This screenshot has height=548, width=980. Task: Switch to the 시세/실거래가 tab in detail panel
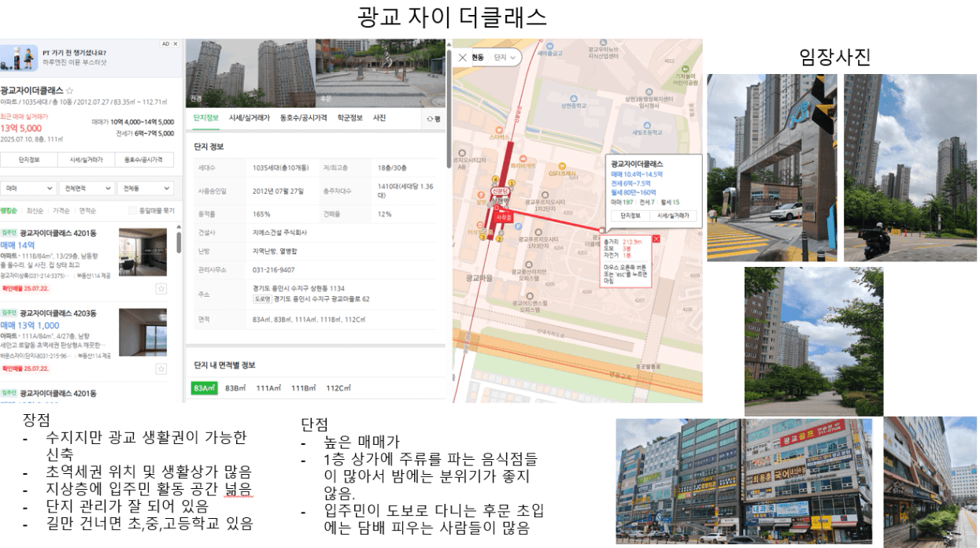[x=250, y=118]
